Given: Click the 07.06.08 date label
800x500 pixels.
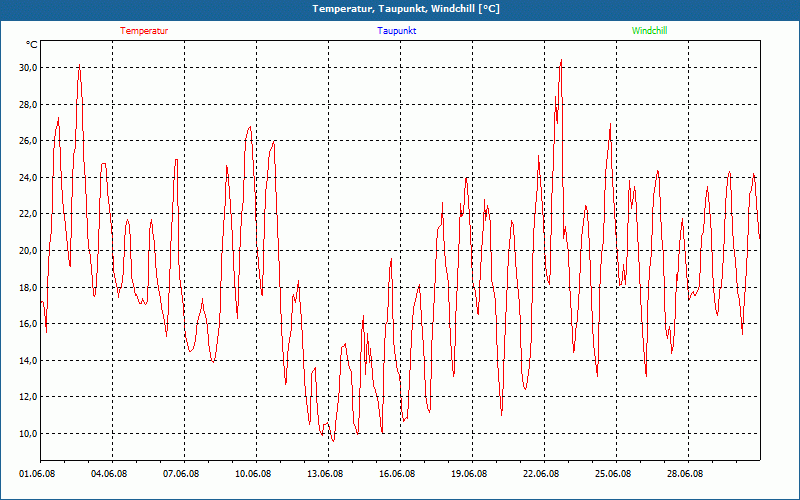Looking at the screenshot, I should tap(181, 474).
